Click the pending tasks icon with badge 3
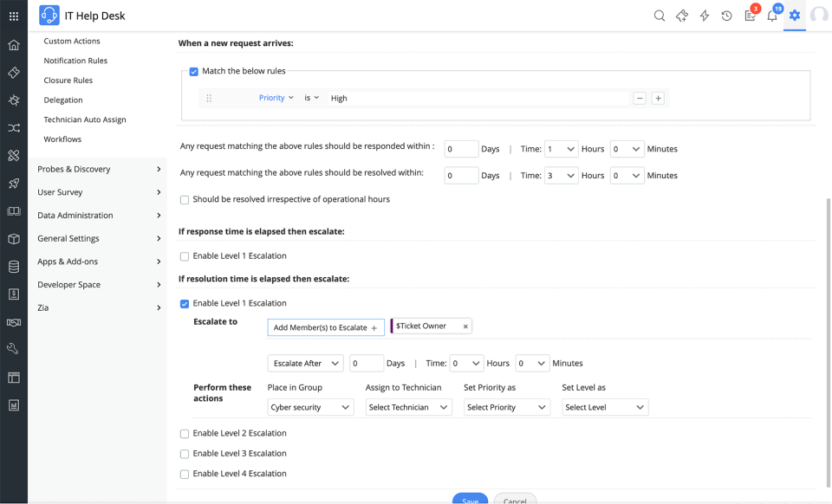The image size is (832, 504). [749, 16]
